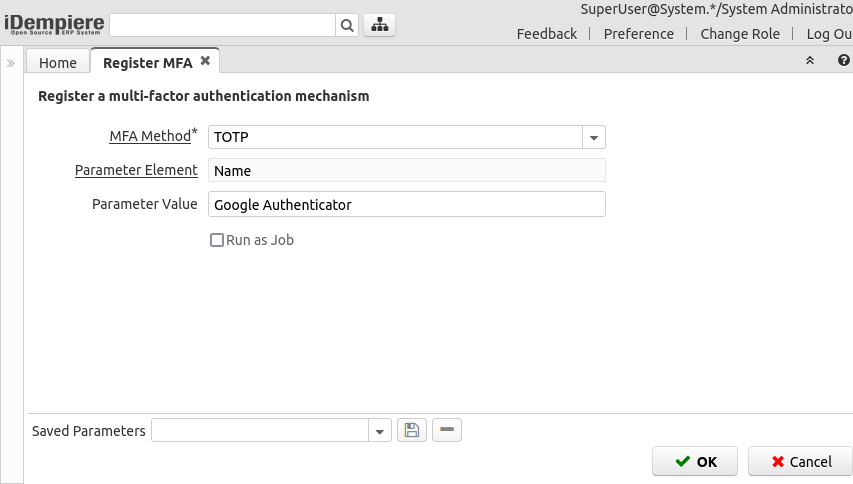Focus the Parameter Value text field
The image size is (853, 484).
click(406, 205)
